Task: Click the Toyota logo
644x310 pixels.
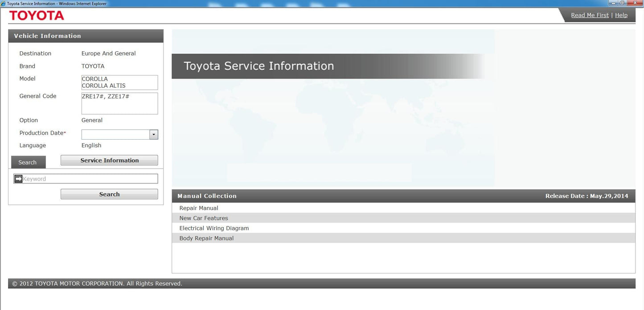Action: 36,15
